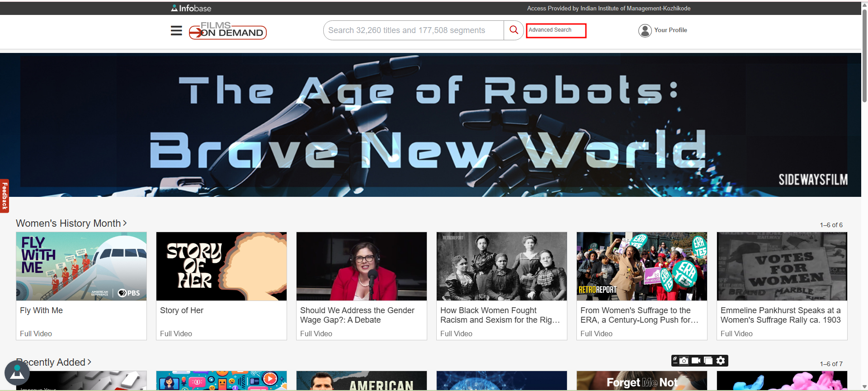868x391 pixels.
Task: Click the overlapping windows icon in capture toolbar
Action: [x=708, y=361]
